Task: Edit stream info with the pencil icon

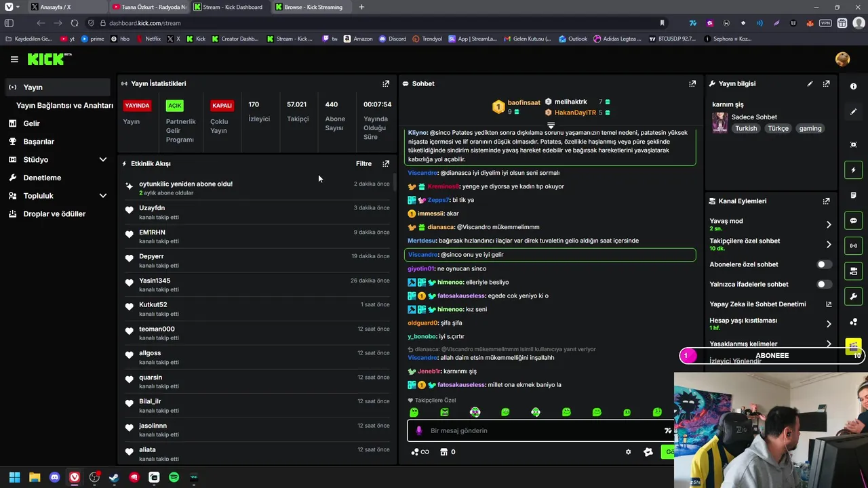Action: [x=810, y=83]
